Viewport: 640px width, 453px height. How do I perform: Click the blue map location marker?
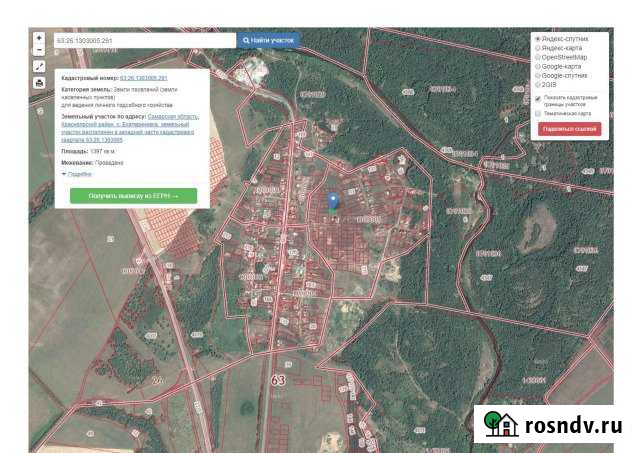pos(333,199)
